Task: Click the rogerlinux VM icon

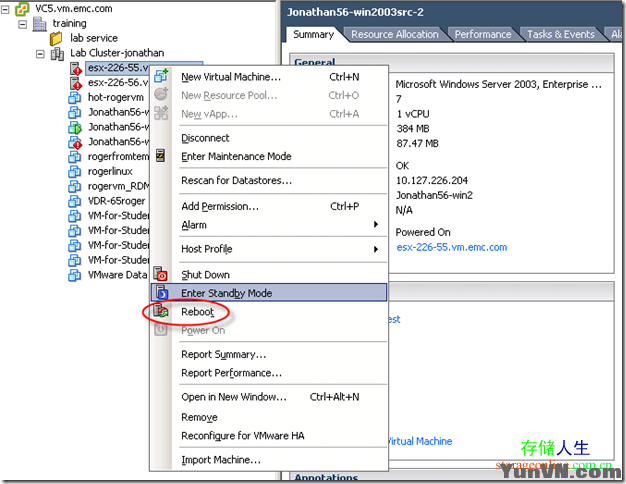Action: click(75, 172)
